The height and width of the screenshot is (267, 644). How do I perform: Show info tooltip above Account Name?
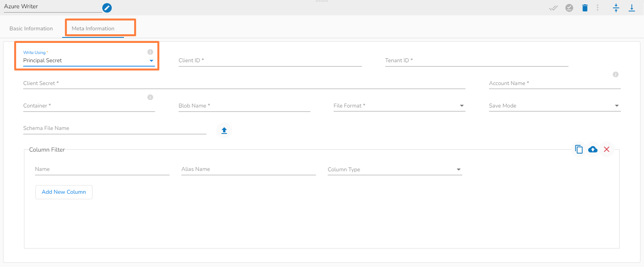tap(616, 74)
